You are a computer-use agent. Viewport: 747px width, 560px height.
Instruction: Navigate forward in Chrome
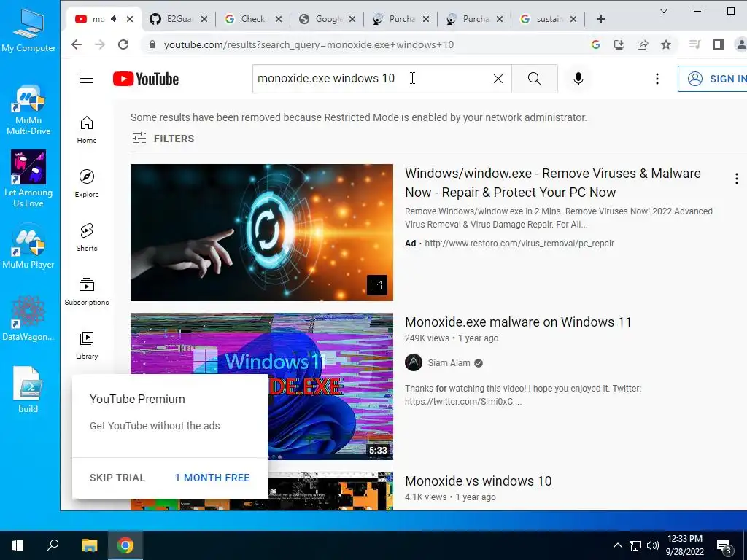(x=99, y=44)
